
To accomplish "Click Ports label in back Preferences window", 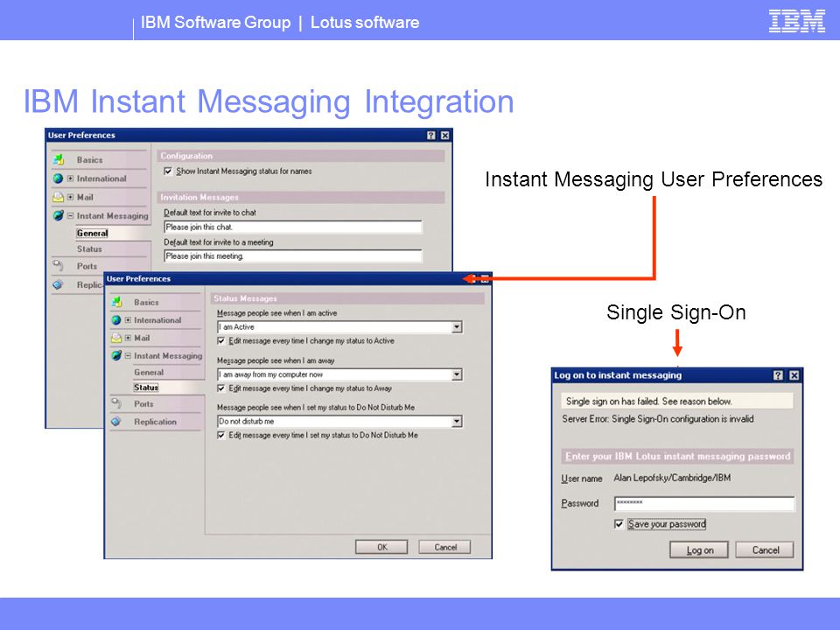I will [x=87, y=266].
